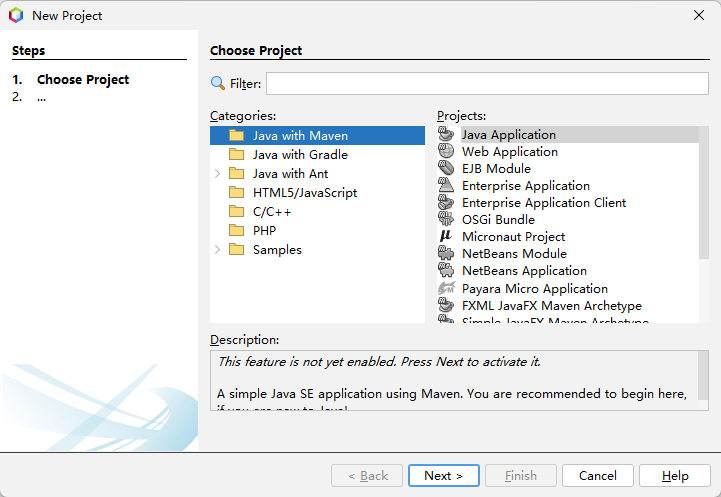Select Java with Maven category
The height and width of the screenshot is (497, 721).
pyautogui.click(x=317, y=136)
